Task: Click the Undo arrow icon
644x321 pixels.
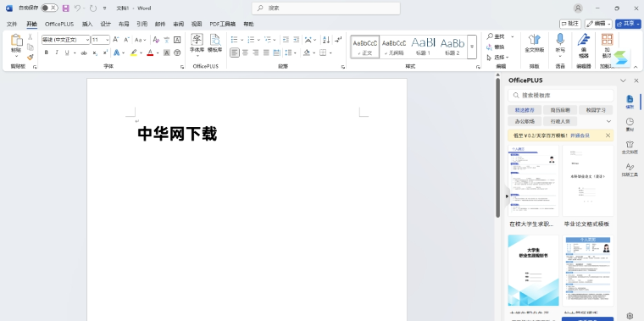Action: (x=77, y=8)
